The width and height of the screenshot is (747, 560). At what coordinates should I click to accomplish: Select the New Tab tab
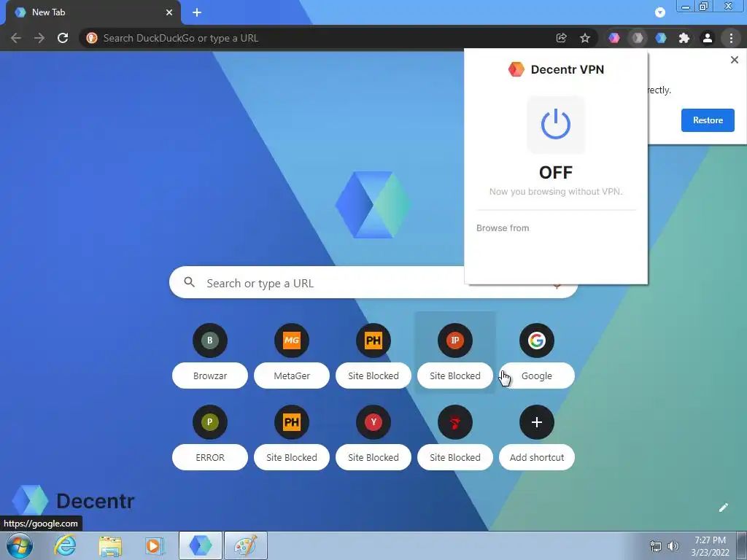point(93,12)
